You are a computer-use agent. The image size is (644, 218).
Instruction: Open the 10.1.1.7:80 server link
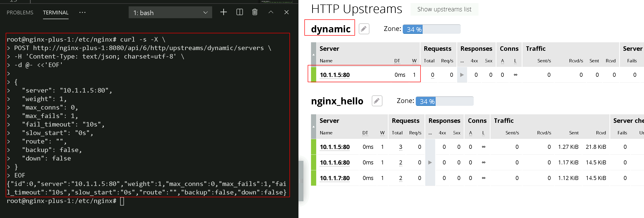click(334, 178)
